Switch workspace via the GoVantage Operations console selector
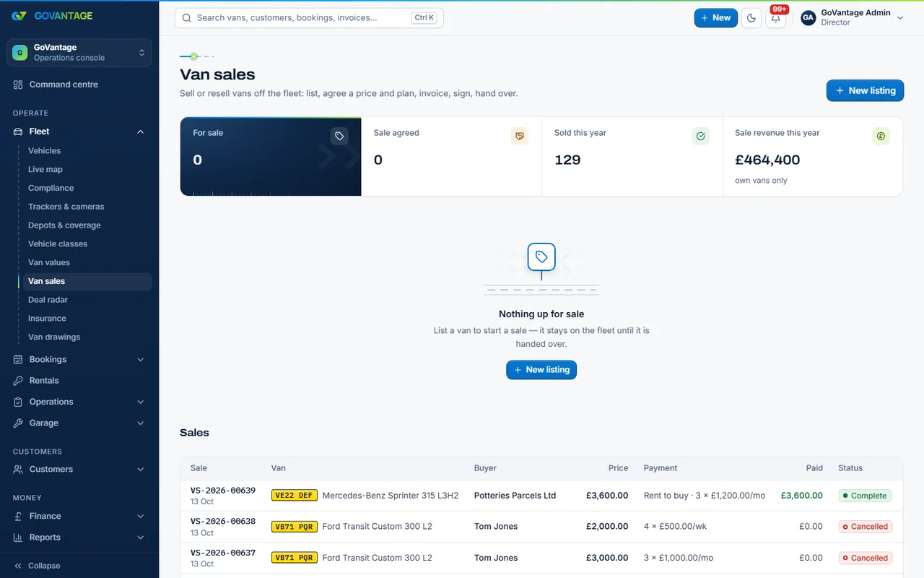 click(x=79, y=53)
